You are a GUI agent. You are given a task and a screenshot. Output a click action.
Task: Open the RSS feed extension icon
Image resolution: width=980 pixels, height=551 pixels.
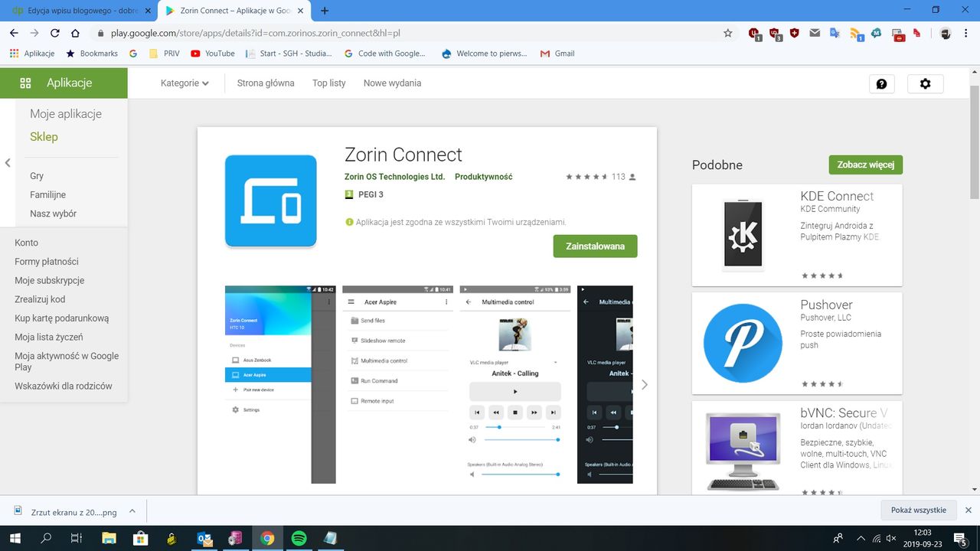point(857,34)
